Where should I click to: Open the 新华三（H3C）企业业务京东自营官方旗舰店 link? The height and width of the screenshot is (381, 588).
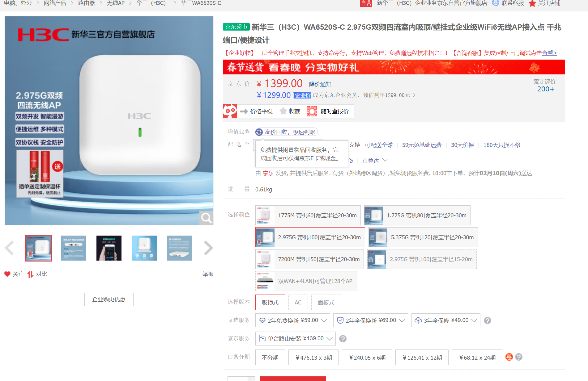point(432,3)
